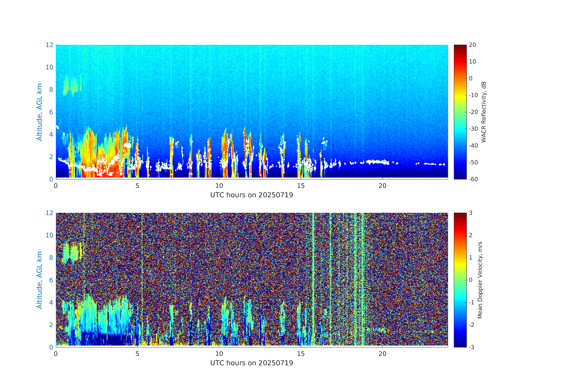Click the -3 tick on velocity colorbar
This screenshot has width=571, height=392.
[x=471, y=347]
